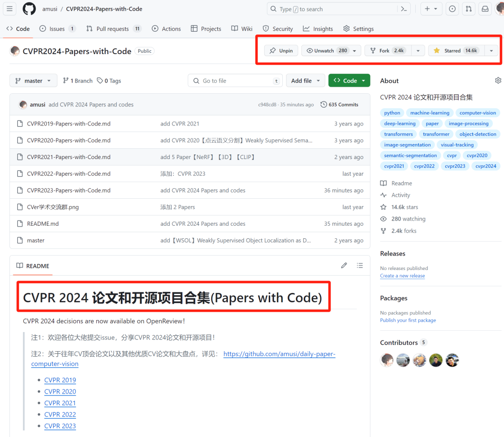View the Insights tab
The image size is (504, 437).
318,28
